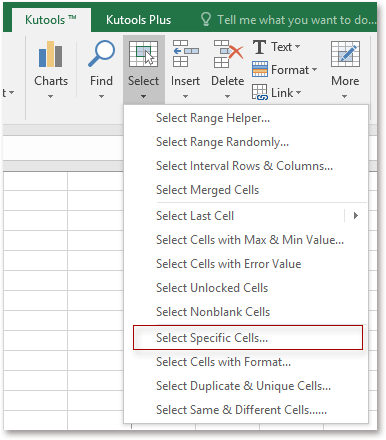Viewport: 386px width, 440px height.
Task: Expand the Select Last Cell submenu arrow
Action: (x=356, y=216)
